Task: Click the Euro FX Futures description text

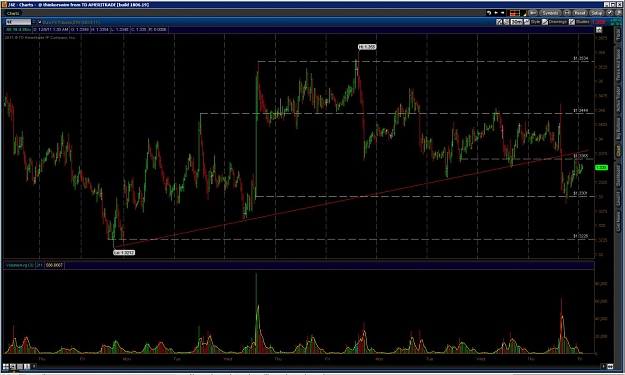Action: pyautogui.click(x=71, y=22)
